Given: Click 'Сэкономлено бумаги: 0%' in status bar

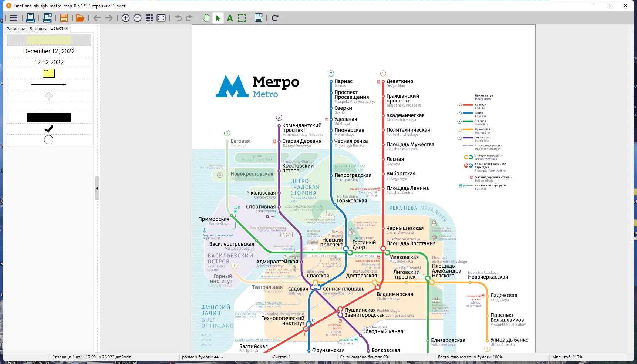Looking at the screenshot, I should click(364, 357).
